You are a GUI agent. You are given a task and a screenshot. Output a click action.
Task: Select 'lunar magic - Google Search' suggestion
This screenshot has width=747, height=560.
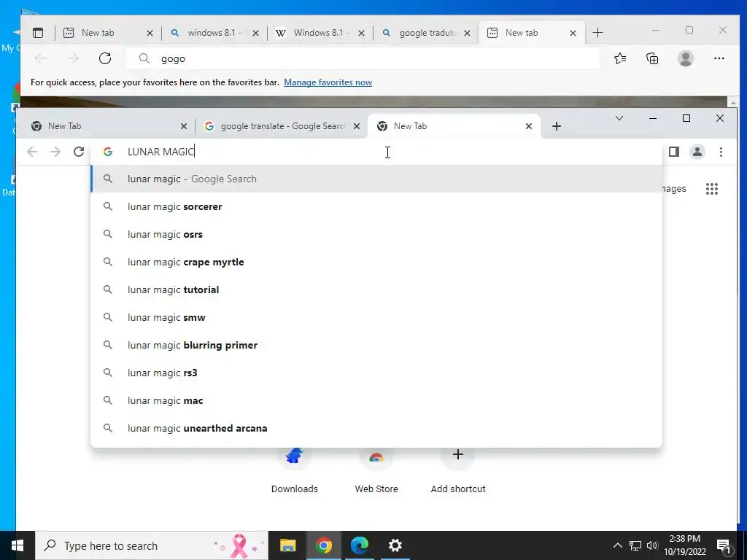click(376, 179)
